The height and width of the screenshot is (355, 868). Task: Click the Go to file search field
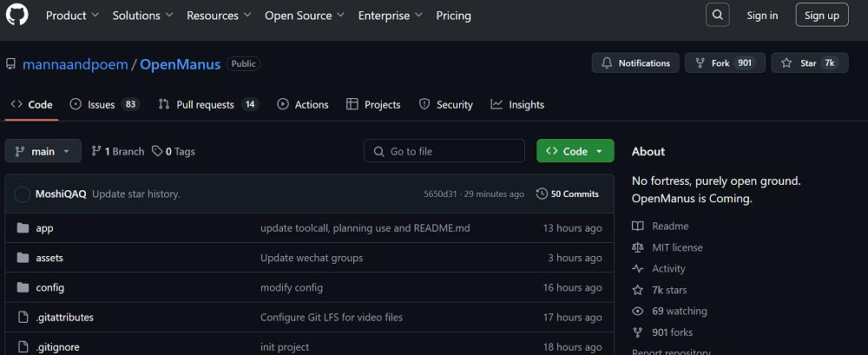coord(444,151)
